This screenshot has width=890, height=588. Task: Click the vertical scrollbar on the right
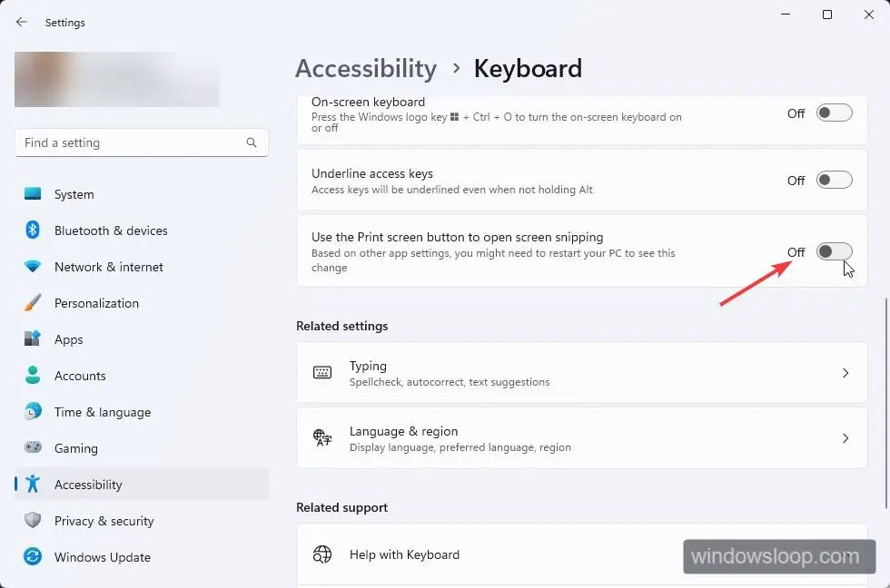885,403
